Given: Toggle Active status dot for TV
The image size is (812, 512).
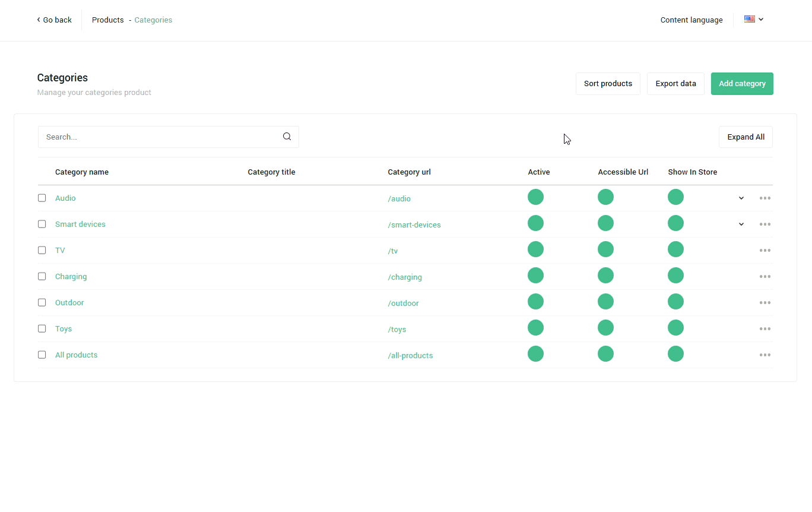Looking at the screenshot, I should click(x=535, y=249).
